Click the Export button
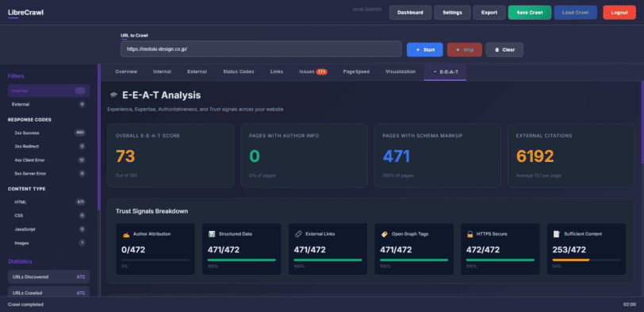 point(489,13)
